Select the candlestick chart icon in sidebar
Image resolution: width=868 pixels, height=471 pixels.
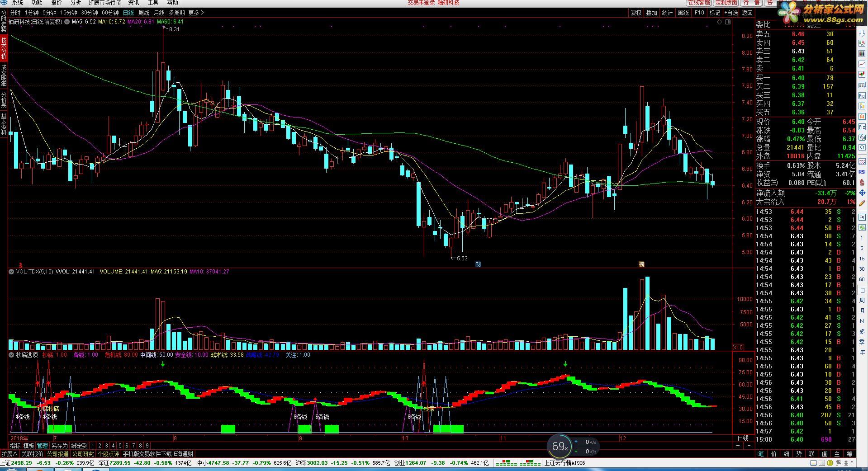(862, 75)
